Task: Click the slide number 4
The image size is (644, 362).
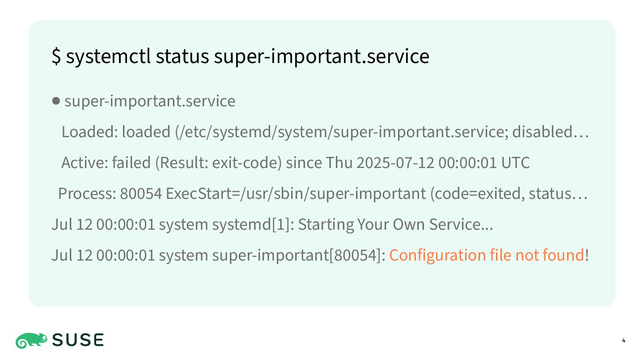Action: [623, 341]
